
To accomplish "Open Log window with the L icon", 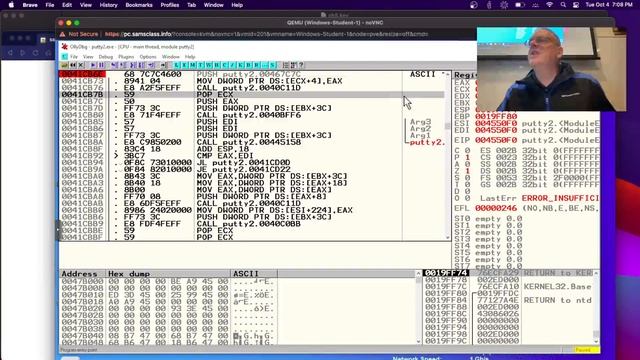I will 176,65.
